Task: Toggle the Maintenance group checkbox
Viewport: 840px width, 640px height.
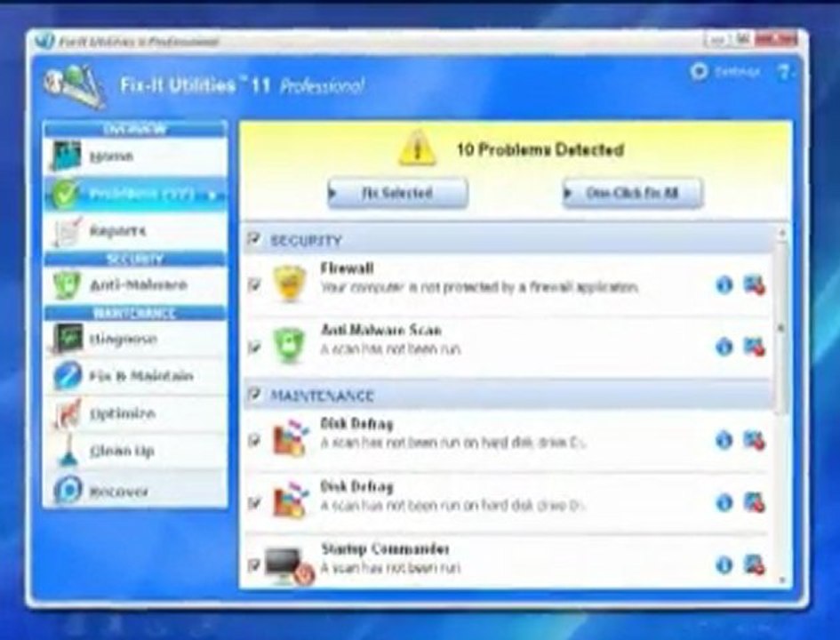Action: (254, 395)
